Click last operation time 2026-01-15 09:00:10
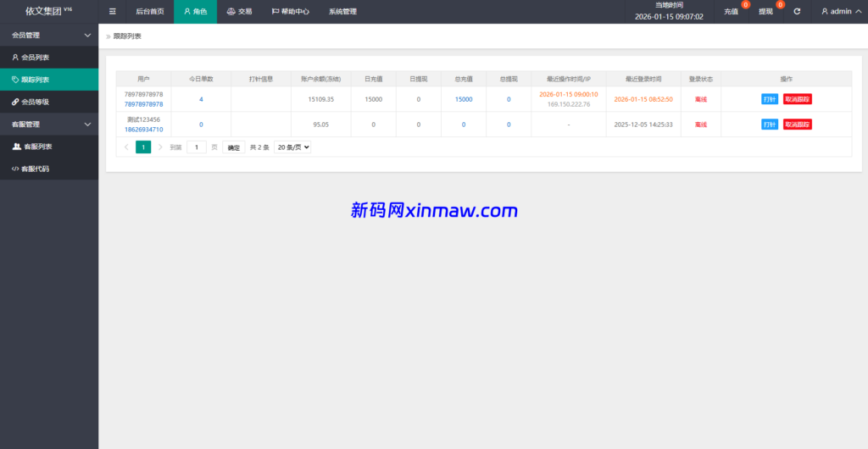This screenshot has height=449, width=868. point(569,94)
